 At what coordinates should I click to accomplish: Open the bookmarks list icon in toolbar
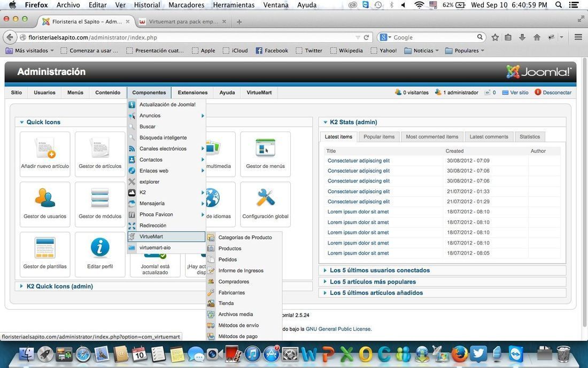[508, 37]
